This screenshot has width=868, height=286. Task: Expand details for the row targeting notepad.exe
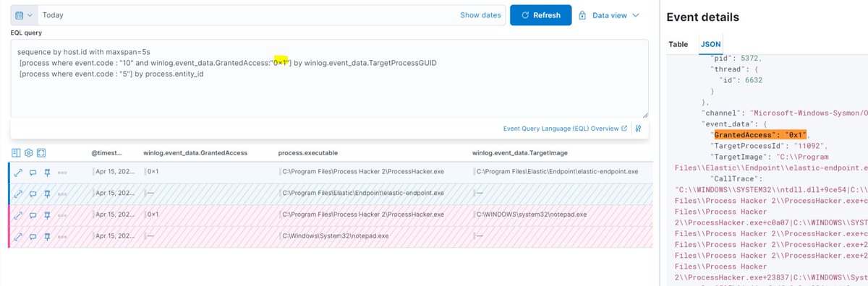pos(18,214)
